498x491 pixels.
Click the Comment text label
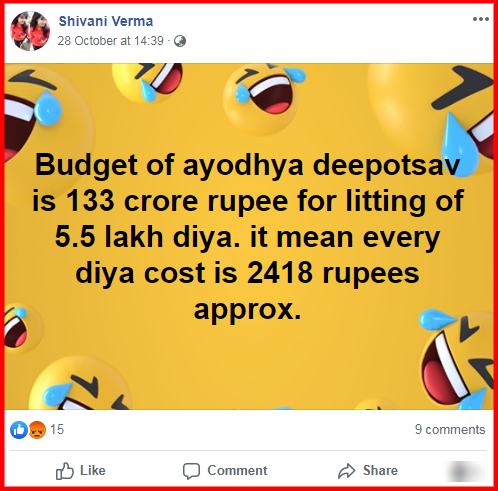click(237, 470)
